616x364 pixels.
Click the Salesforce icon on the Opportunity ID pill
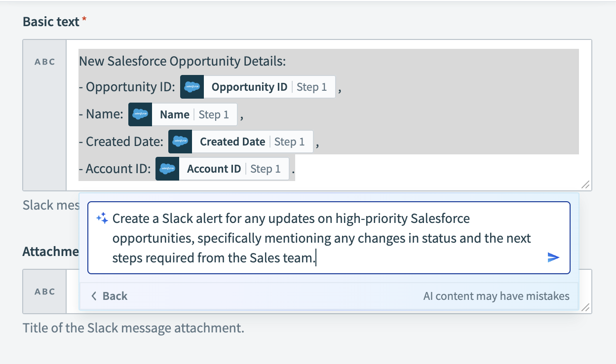[x=192, y=86]
